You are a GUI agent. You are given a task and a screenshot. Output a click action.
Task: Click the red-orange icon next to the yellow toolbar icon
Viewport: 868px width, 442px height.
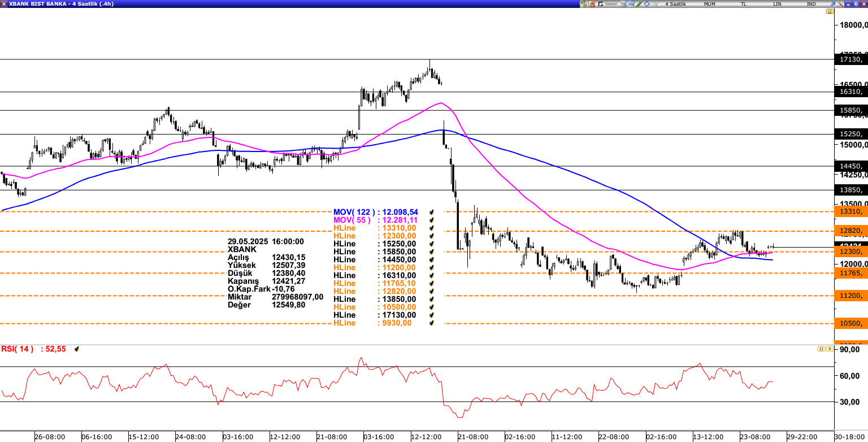point(592,4)
